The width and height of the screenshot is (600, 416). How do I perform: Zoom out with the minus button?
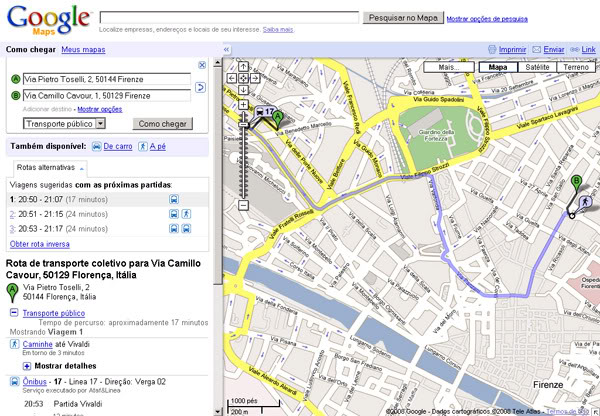(x=243, y=205)
